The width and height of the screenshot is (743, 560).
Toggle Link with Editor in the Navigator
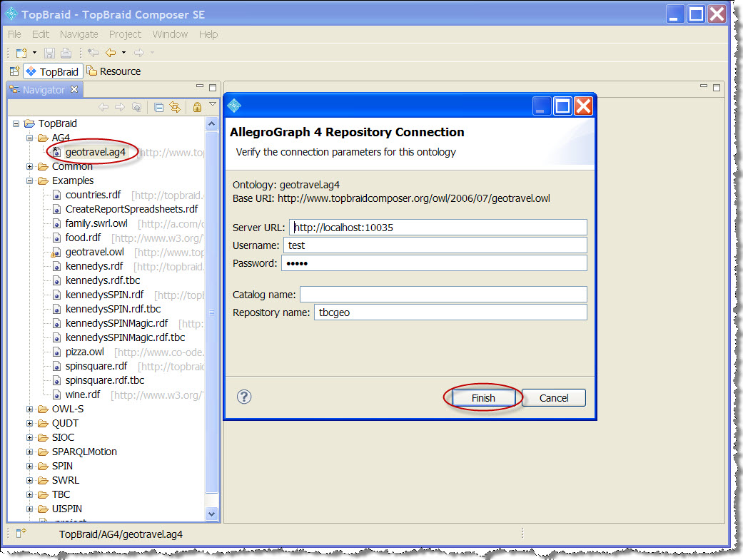176,106
